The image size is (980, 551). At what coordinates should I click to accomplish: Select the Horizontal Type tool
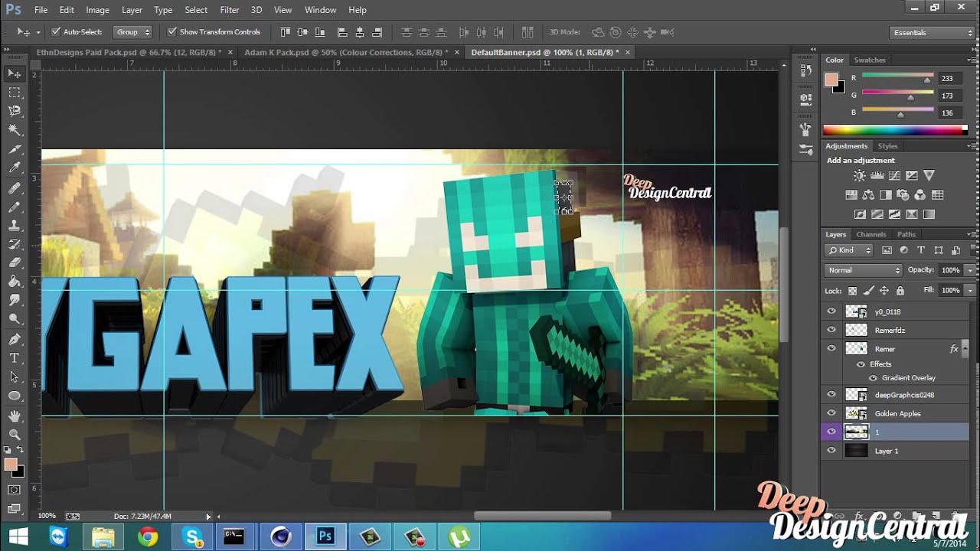14,358
